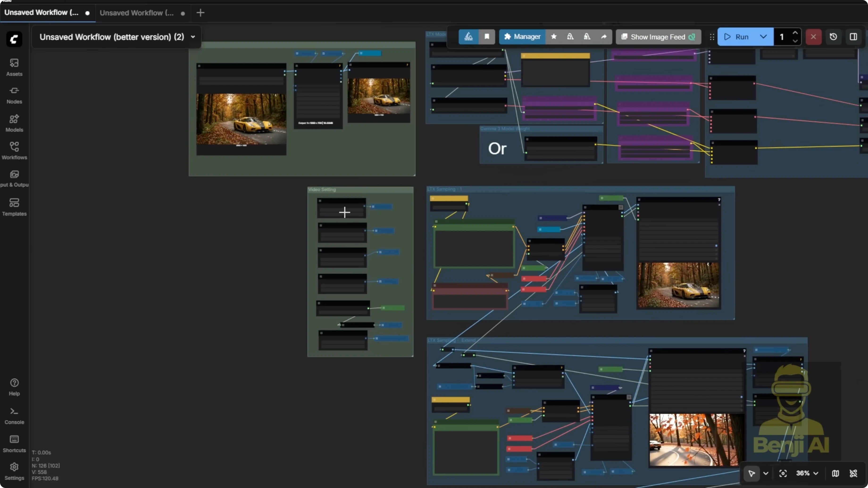
Task: Toggle the minimap display
Action: pos(835,473)
